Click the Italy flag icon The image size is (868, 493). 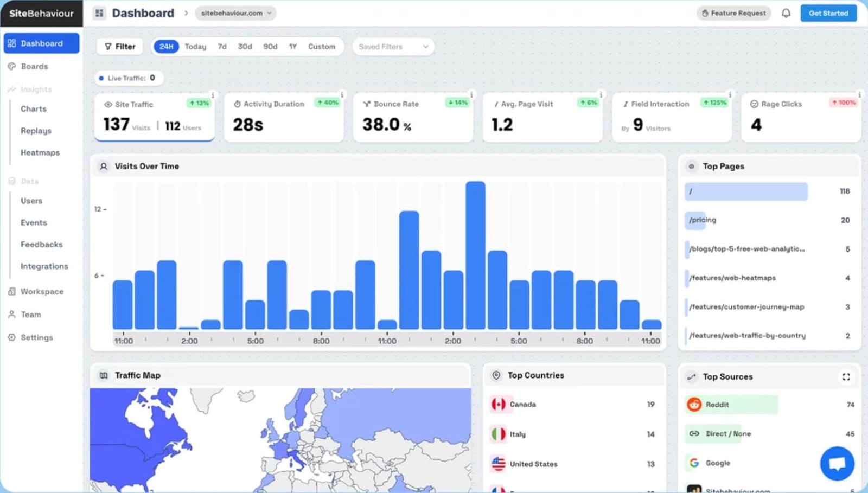pyautogui.click(x=499, y=434)
